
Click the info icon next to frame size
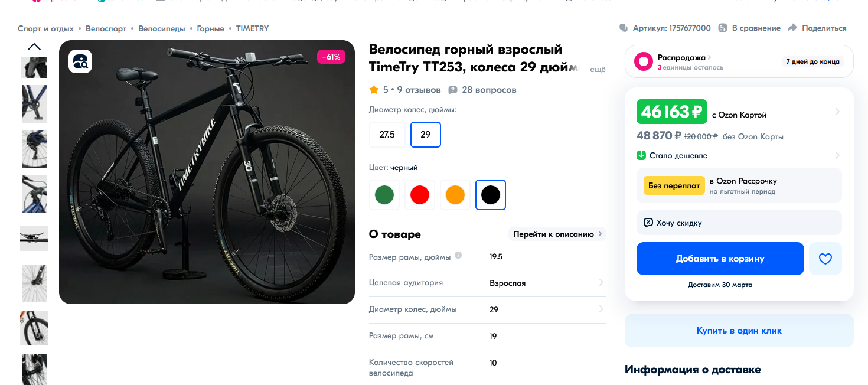click(458, 256)
